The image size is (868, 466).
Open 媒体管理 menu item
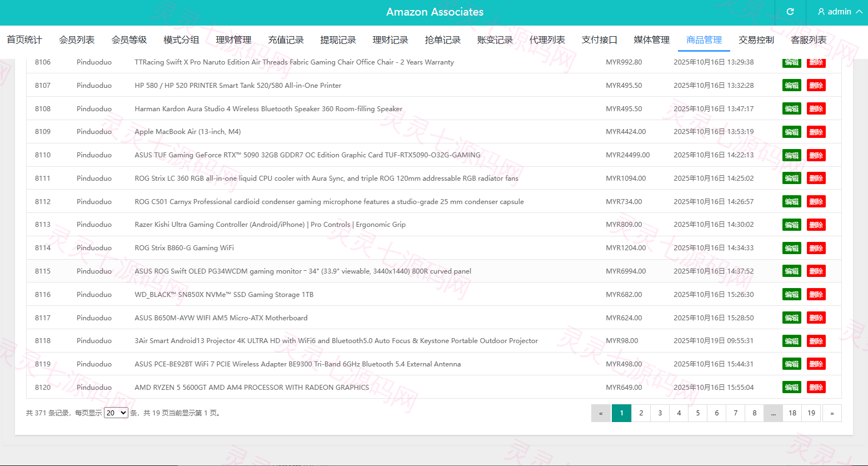(652, 39)
